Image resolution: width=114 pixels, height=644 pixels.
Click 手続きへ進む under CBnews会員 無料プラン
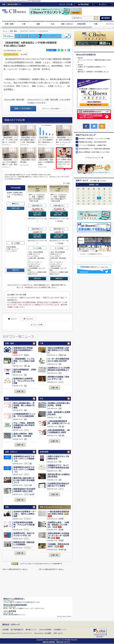pos(16,208)
